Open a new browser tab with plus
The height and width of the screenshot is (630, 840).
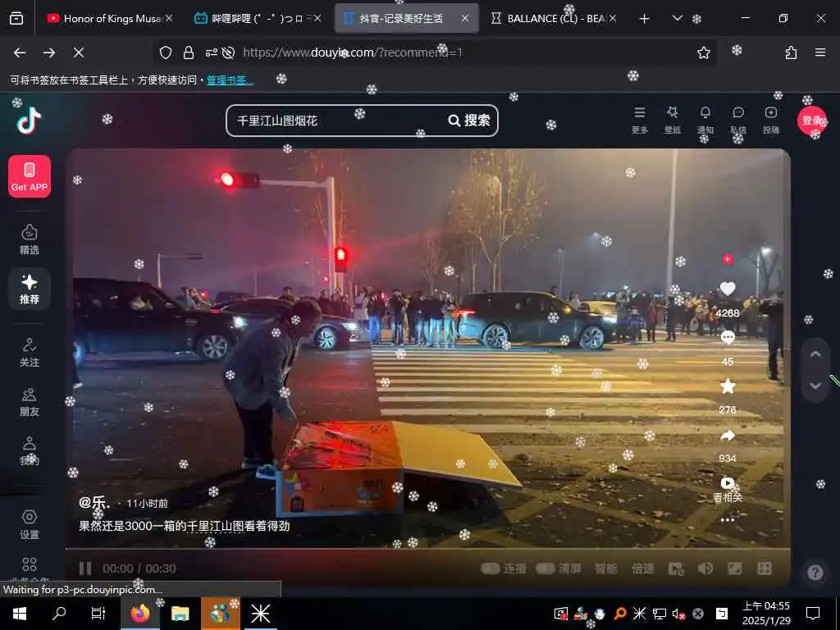pos(645,19)
